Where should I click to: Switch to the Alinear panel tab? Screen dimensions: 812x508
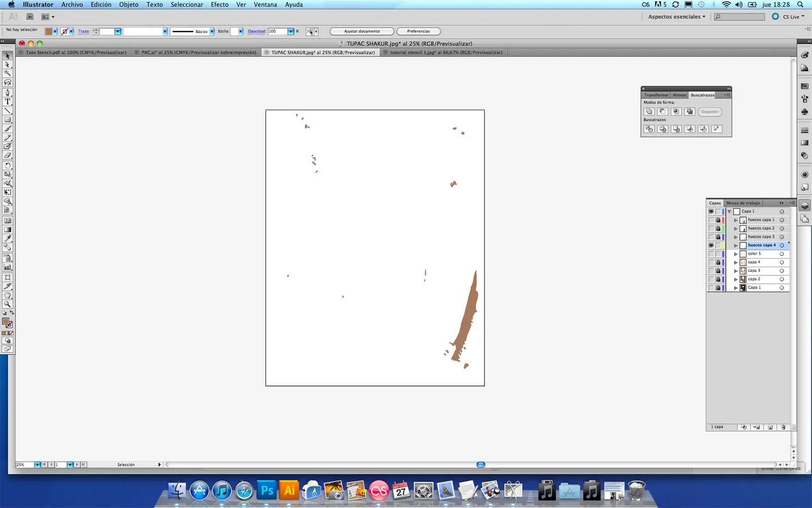pos(680,95)
